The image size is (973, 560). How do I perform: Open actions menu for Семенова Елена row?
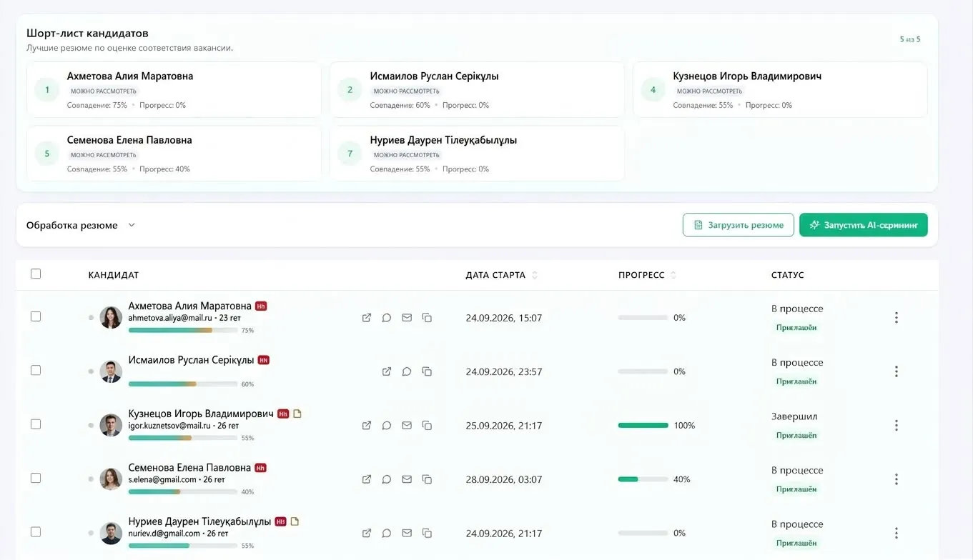coord(897,479)
